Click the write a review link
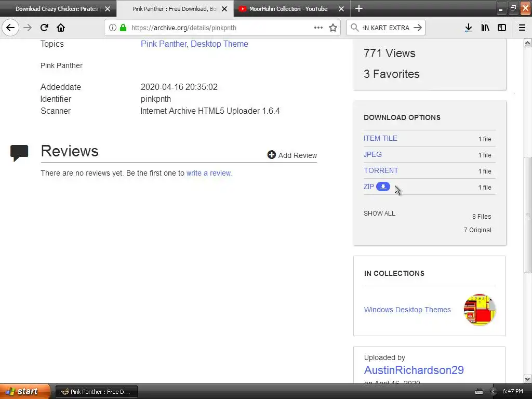The image size is (532, 399). pos(209,173)
